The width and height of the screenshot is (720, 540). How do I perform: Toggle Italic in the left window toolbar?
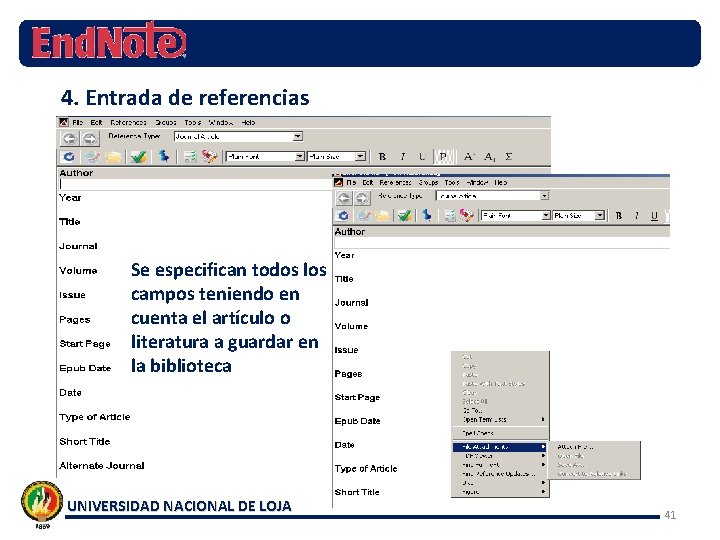pyautogui.click(x=403, y=157)
